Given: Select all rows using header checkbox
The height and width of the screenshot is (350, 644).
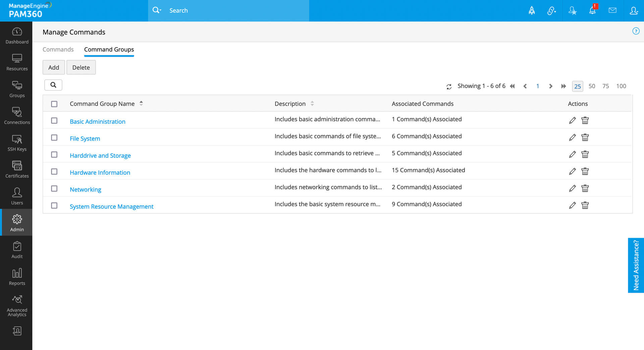Looking at the screenshot, I should [x=54, y=104].
